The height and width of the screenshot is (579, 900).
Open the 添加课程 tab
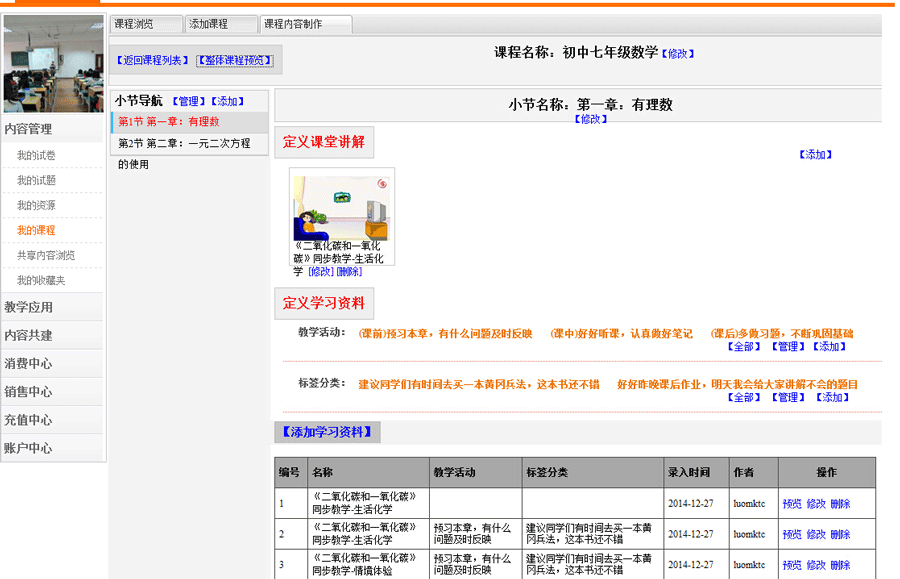point(221,24)
